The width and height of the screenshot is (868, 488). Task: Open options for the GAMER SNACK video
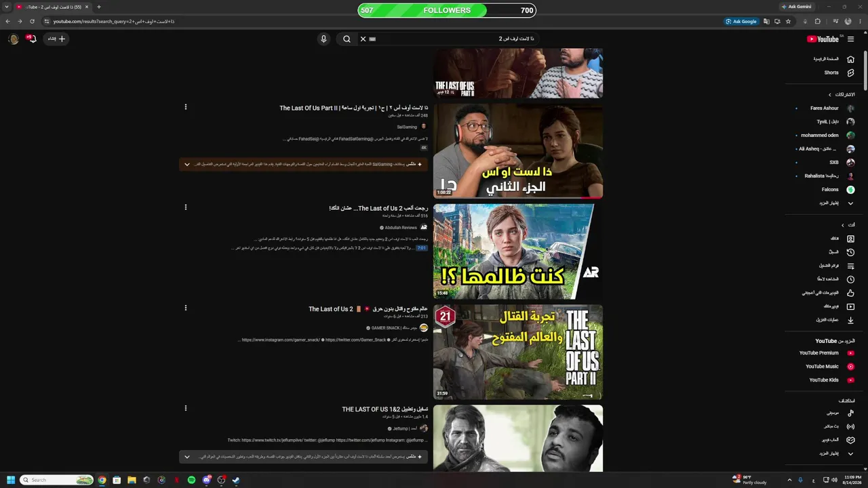185,308
